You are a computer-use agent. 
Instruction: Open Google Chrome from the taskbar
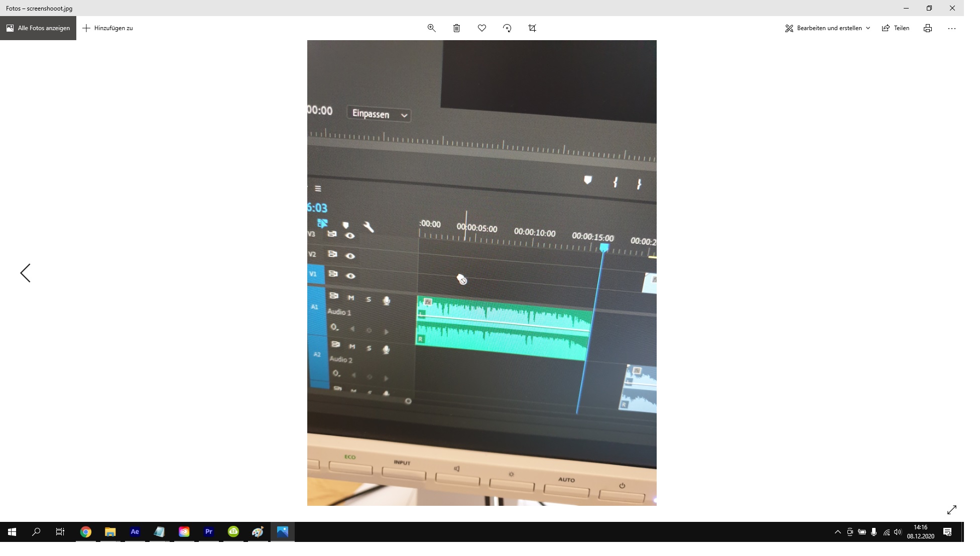tap(86, 532)
